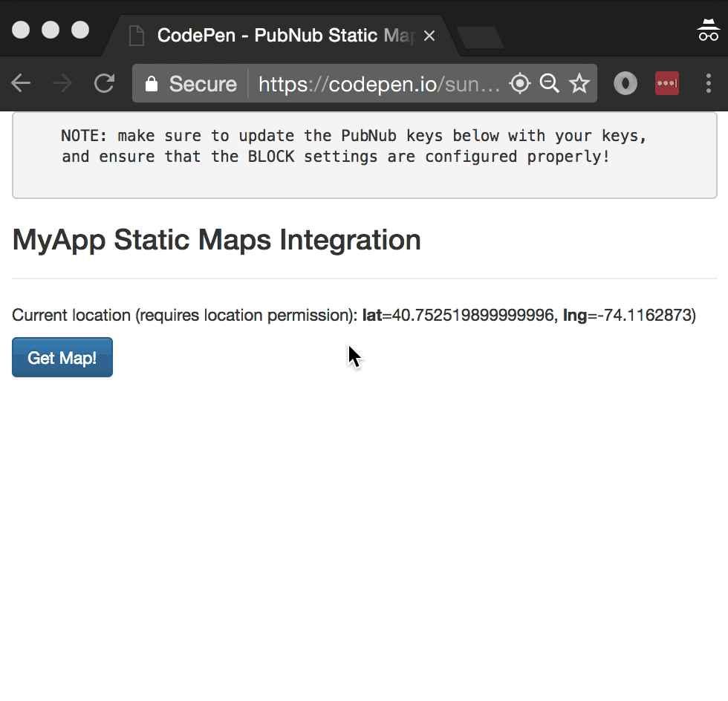Click the green zoom window dot

[79, 27]
